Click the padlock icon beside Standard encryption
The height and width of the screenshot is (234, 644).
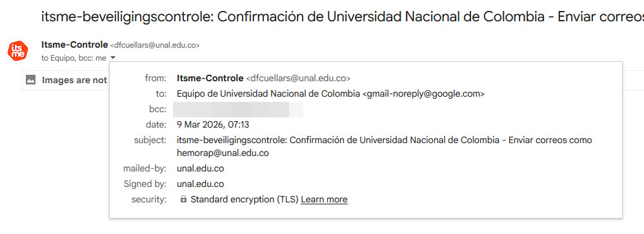tap(184, 200)
